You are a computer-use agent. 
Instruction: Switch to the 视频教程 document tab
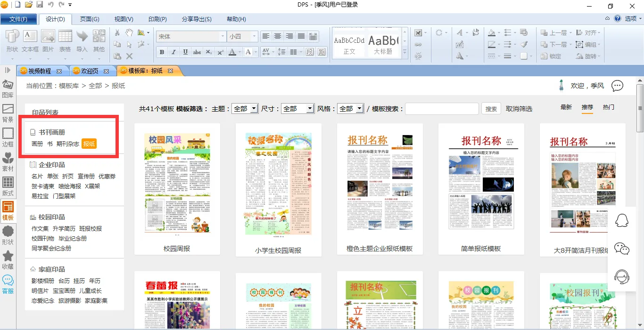[40, 71]
